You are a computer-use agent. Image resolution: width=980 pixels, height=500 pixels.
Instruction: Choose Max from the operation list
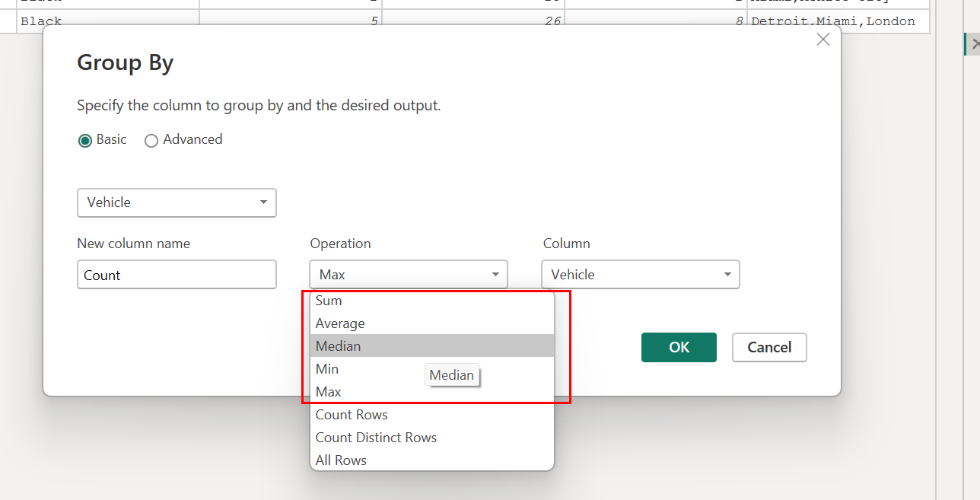[432, 392]
